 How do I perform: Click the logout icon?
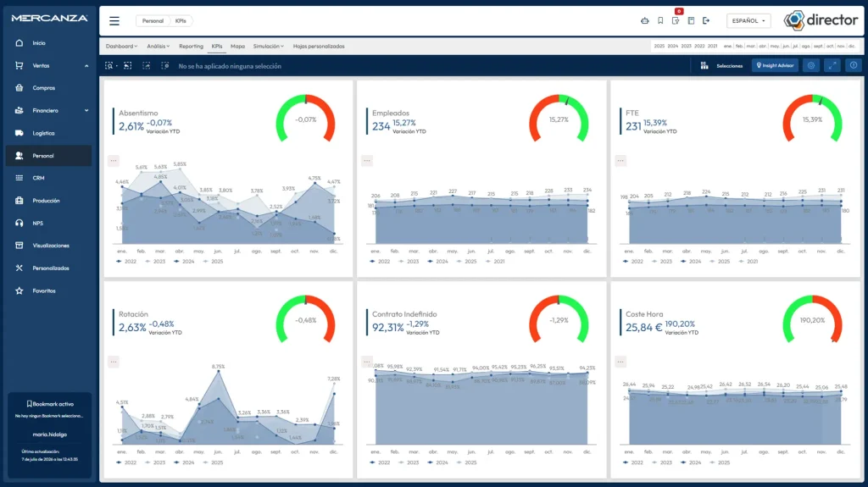(706, 21)
